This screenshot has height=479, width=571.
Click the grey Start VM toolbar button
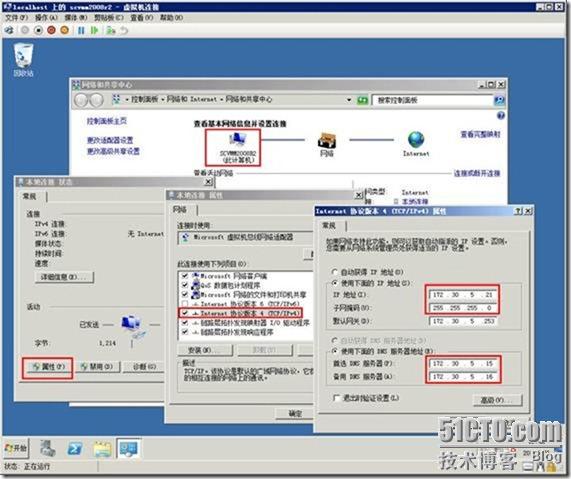coord(25,31)
